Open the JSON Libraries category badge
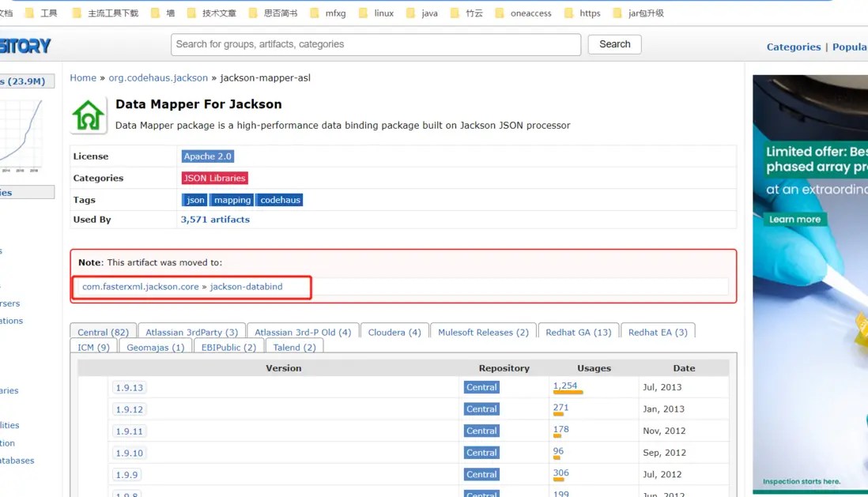This screenshot has height=497, width=868. [x=214, y=179]
